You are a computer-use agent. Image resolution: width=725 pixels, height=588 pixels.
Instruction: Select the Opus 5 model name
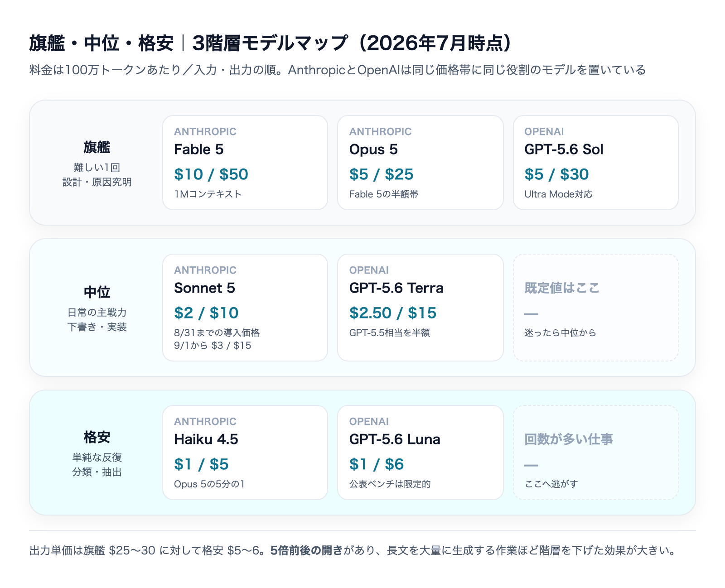point(373,149)
